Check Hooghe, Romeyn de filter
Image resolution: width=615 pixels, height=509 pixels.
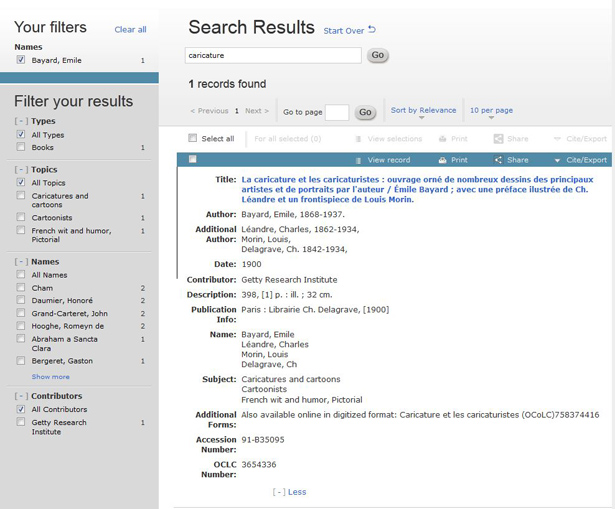pos(21,325)
